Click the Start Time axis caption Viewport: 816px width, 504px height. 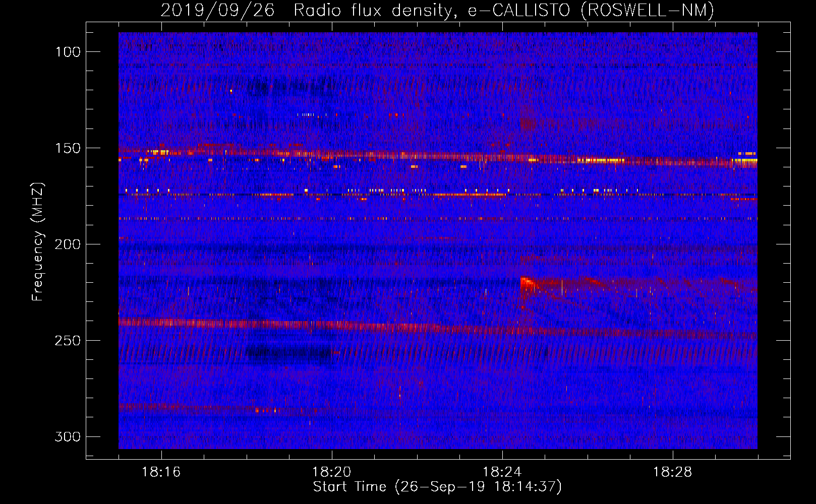[x=437, y=487]
